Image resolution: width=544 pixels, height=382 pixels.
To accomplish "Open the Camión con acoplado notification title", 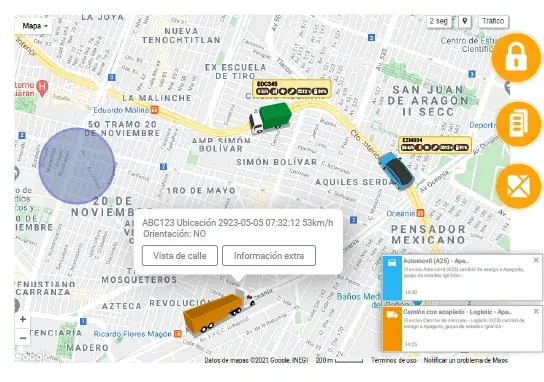I will click(457, 312).
